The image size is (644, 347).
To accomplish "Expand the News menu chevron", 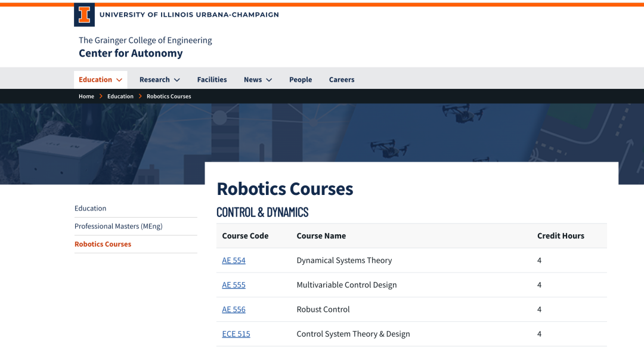I will pos(269,80).
